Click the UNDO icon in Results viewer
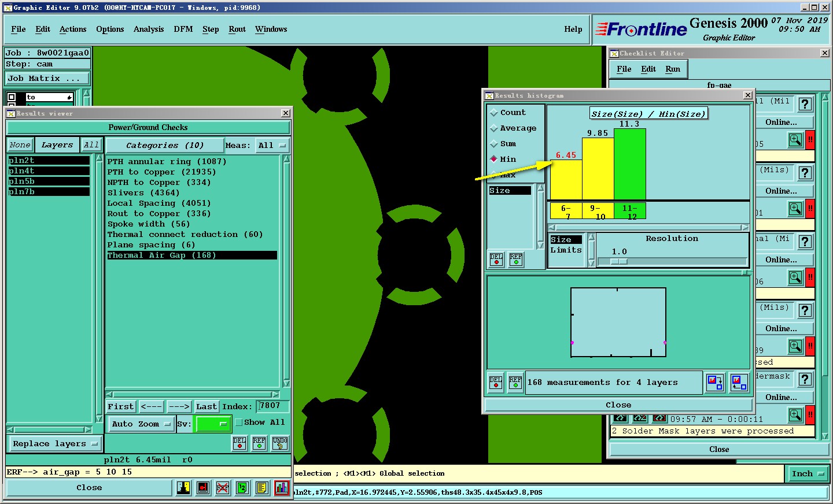The width and height of the screenshot is (833, 504). (280, 443)
